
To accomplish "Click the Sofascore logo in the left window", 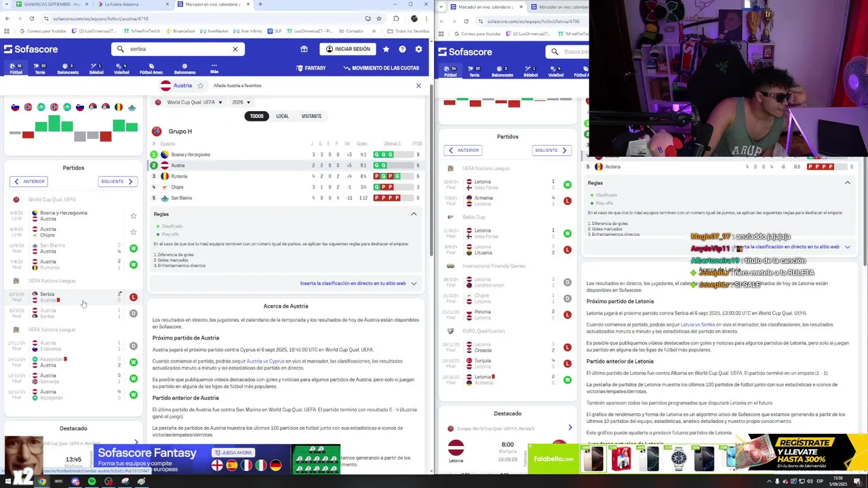I will [x=31, y=49].
